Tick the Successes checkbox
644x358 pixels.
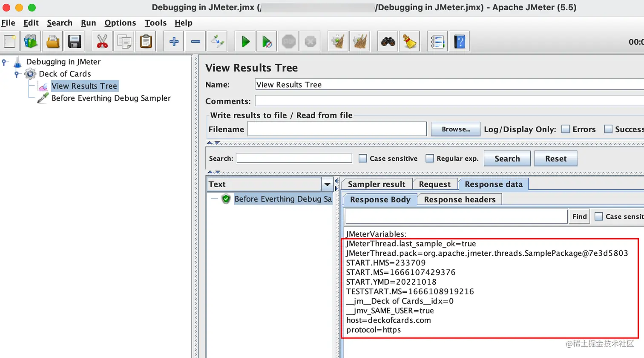(x=608, y=129)
